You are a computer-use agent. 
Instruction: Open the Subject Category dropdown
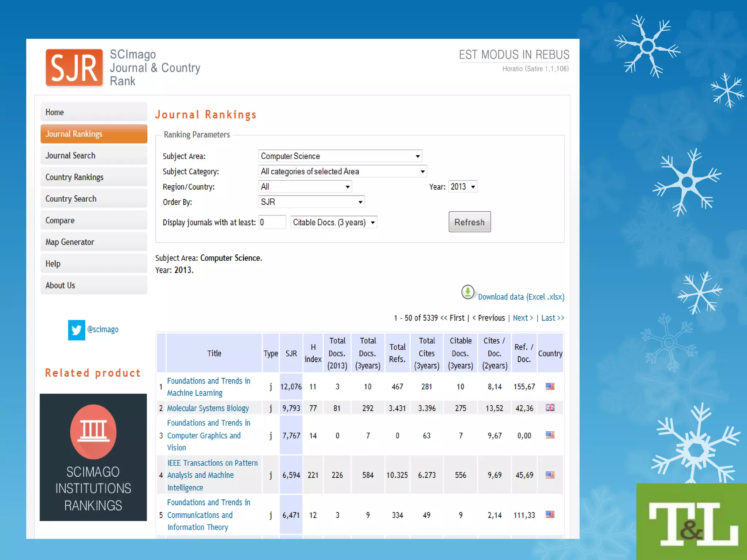[x=342, y=171]
